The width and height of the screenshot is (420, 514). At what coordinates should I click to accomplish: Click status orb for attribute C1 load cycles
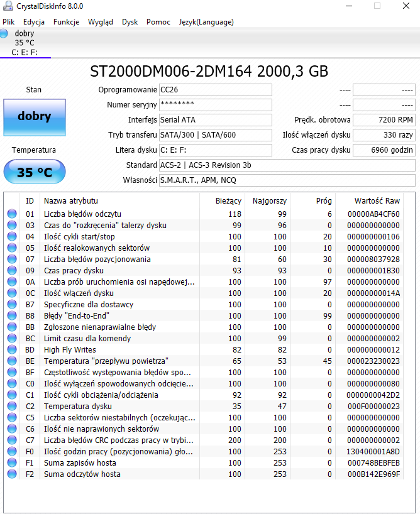click(12, 395)
